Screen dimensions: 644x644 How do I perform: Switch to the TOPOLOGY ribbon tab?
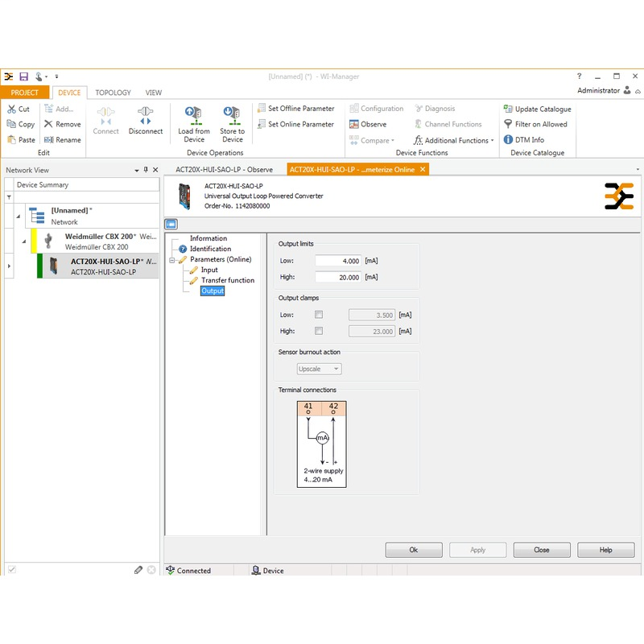click(x=113, y=93)
